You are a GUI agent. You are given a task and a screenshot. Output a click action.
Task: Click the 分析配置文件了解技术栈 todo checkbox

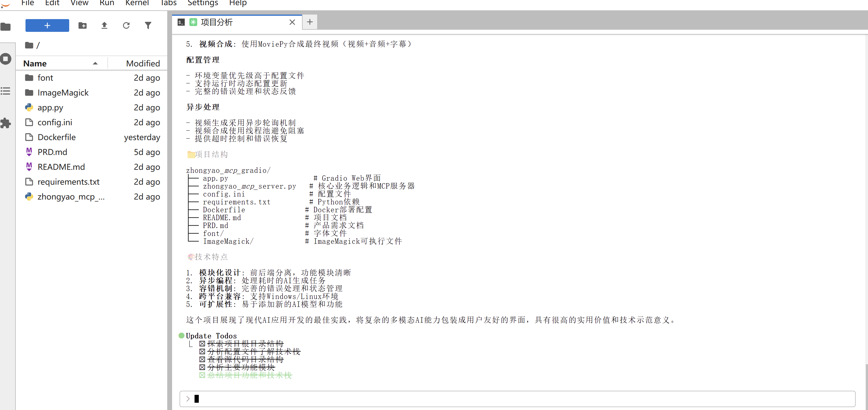(202, 351)
